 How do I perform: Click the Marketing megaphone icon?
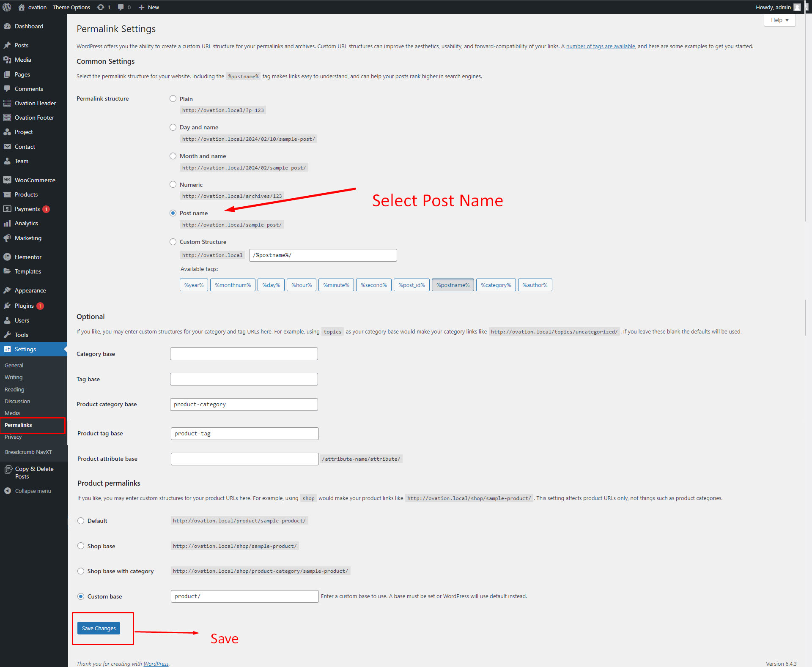click(7, 238)
